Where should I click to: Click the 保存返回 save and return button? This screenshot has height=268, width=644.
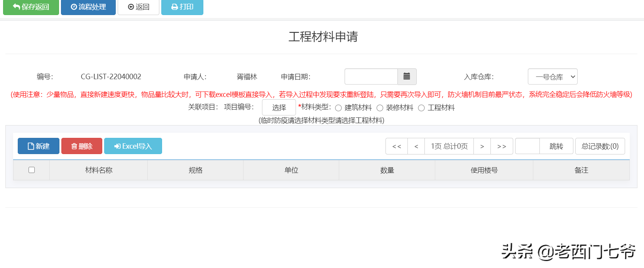click(31, 7)
